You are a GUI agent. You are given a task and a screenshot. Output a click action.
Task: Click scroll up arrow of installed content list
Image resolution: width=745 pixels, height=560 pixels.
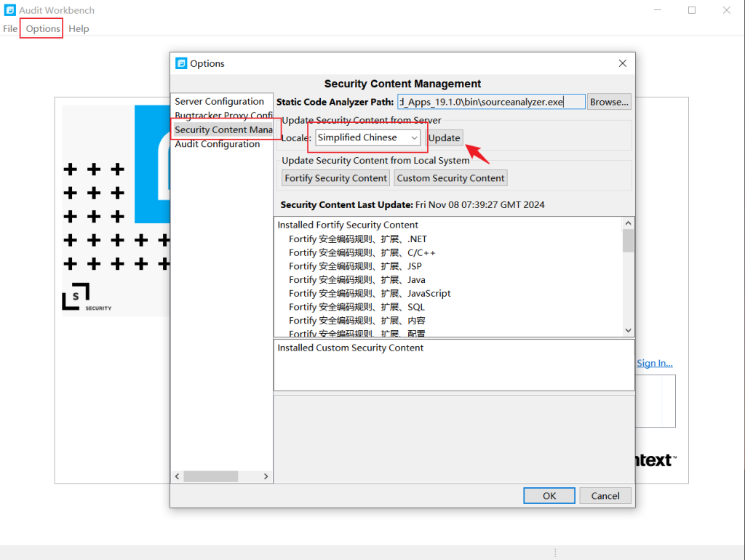628,223
